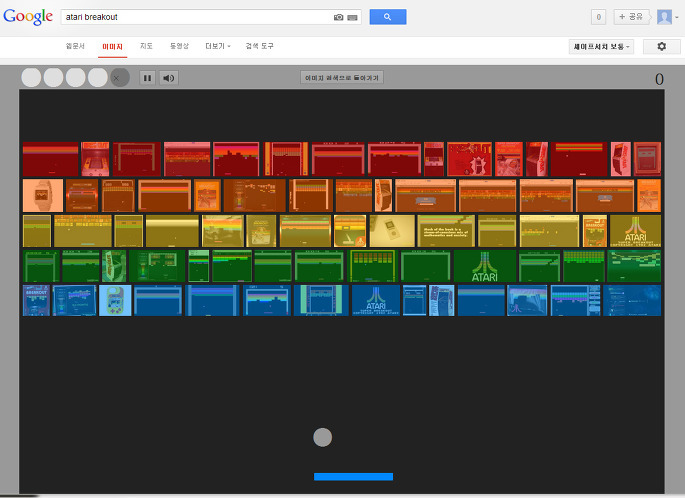The width and height of the screenshot is (685, 498).
Task: Select the 이미지 tab
Action: click(x=112, y=46)
